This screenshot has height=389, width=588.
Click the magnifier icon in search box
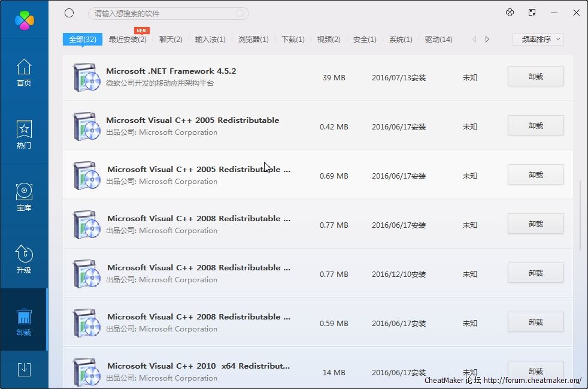tap(240, 13)
